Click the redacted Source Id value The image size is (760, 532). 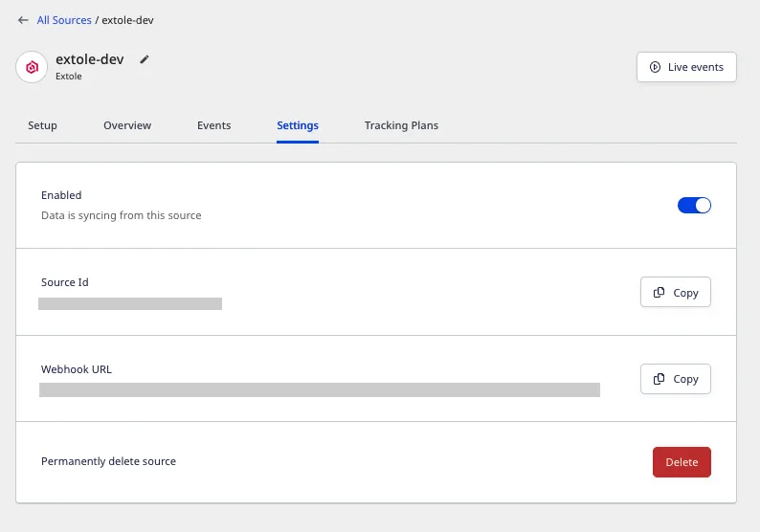[x=130, y=303]
